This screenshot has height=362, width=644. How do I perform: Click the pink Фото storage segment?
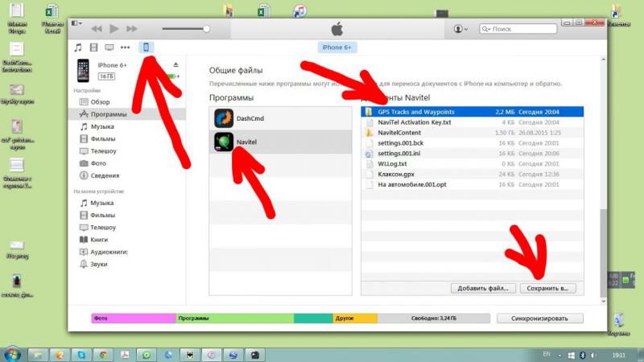pos(134,318)
